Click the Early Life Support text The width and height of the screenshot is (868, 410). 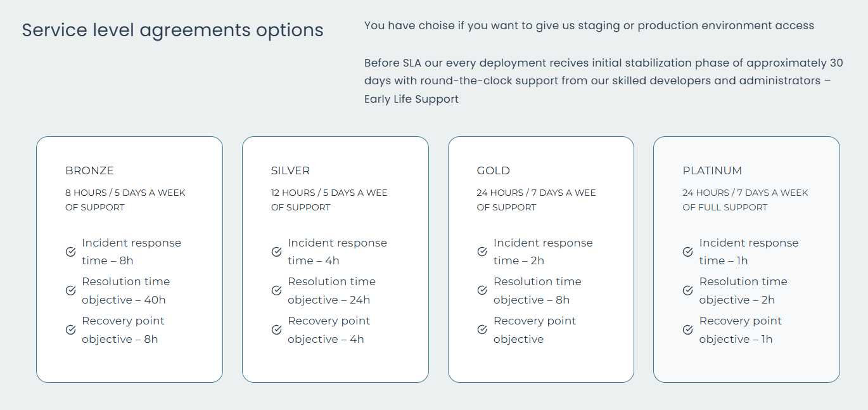(x=411, y=99)
